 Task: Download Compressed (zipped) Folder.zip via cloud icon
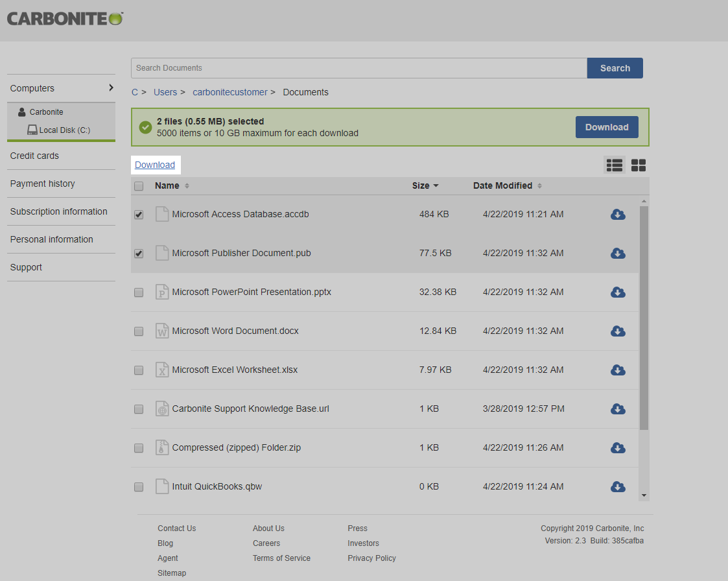[618, 447]
